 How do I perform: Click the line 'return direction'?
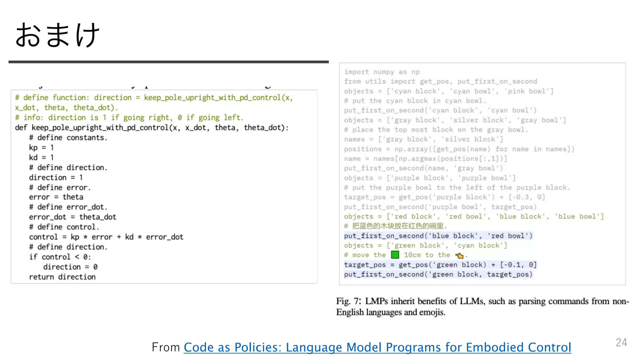[62, 277]
